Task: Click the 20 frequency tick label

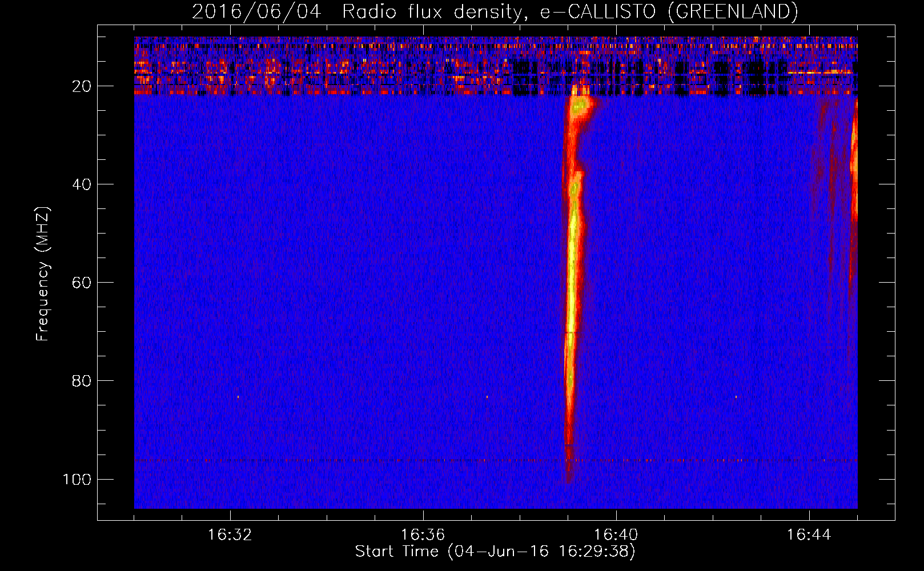Action: point(82,86)
